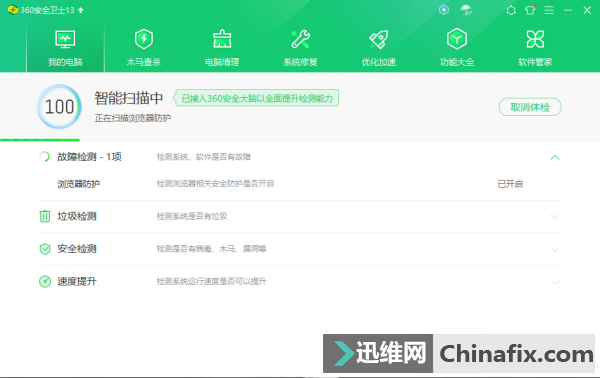Click the 安全检测 shield icon

pos(45,249)
